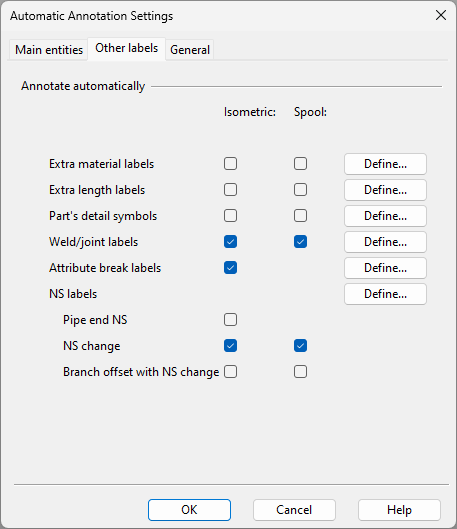
Task: Open Define for Attribute break labels
Action: coord(385,268)
